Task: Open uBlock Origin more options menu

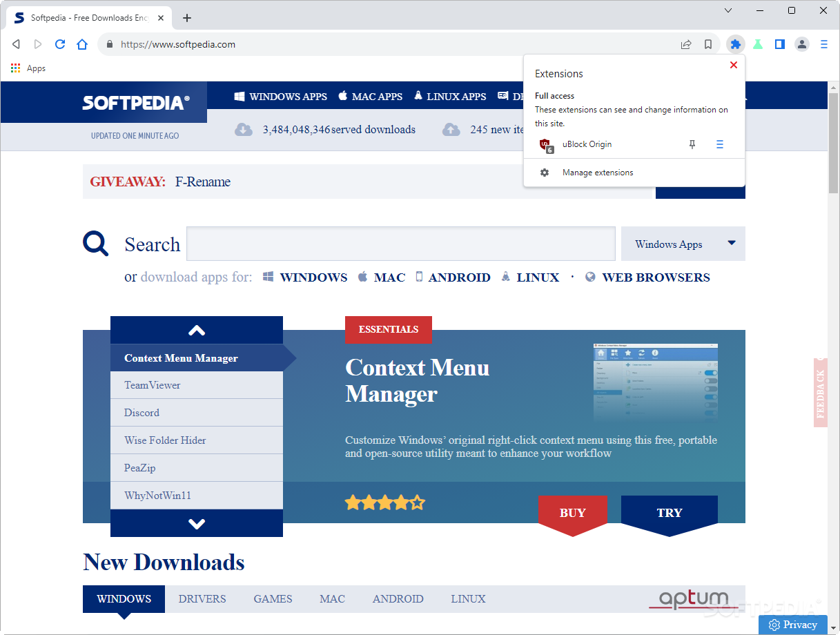Action: click(720, 144)
